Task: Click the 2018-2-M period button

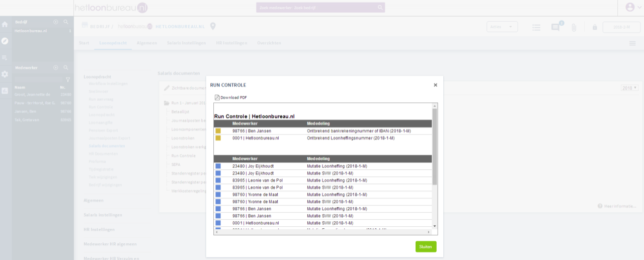Action: tap(621, 27)
